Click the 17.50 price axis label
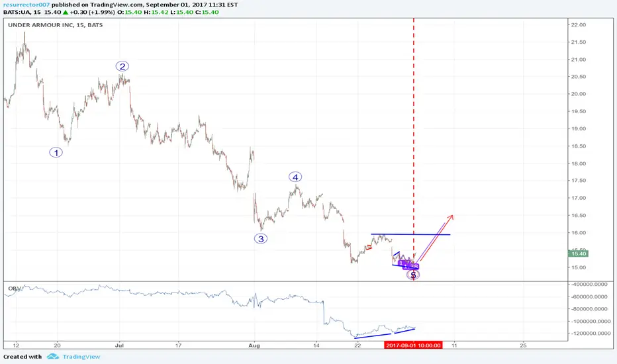This screenshot has height=364, width=617. click(579, 181)
